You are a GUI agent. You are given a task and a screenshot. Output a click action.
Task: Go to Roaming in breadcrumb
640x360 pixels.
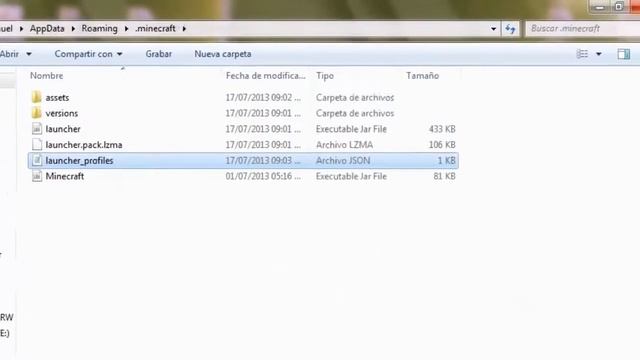coord(99,29)
